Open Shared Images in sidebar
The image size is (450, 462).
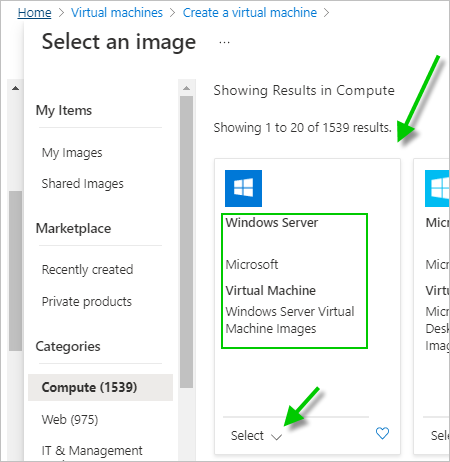[x=83, y=184]
